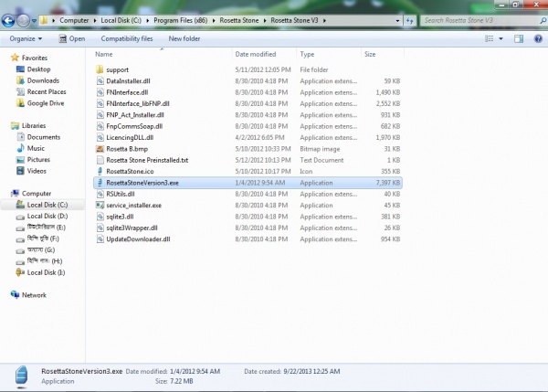Select FNInterface_libFNP.dll file icon
548x392 pixels.
tap(100, 103)
